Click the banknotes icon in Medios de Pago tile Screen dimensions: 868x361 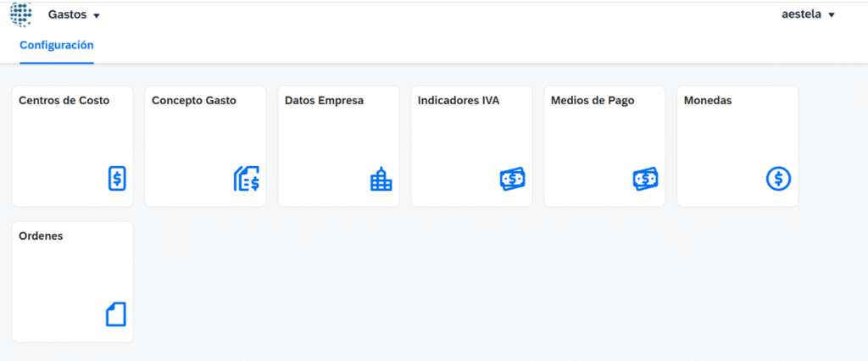[x=645, y=179]
